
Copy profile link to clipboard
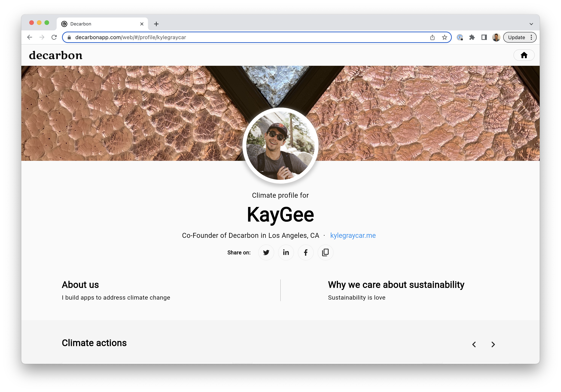[325, 252]
